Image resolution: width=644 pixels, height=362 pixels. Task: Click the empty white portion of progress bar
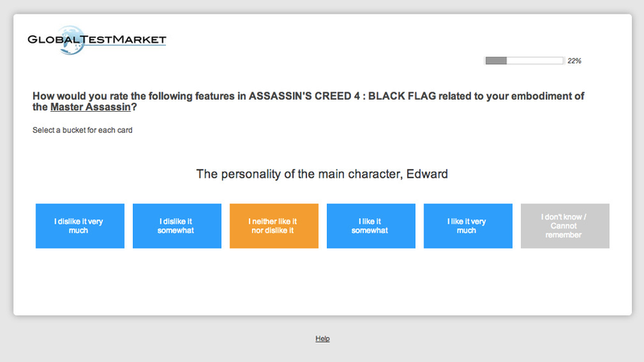[535, 61]
